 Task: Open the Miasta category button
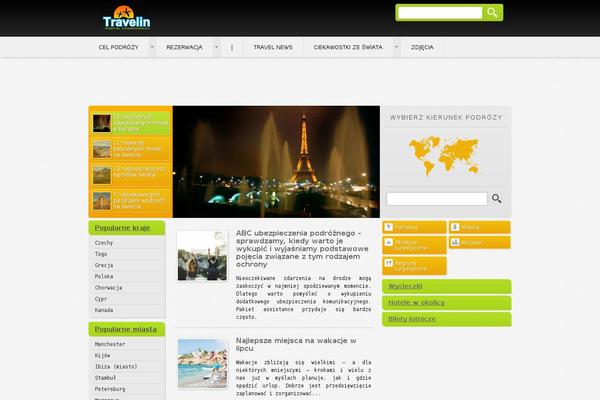click(479, 227)
